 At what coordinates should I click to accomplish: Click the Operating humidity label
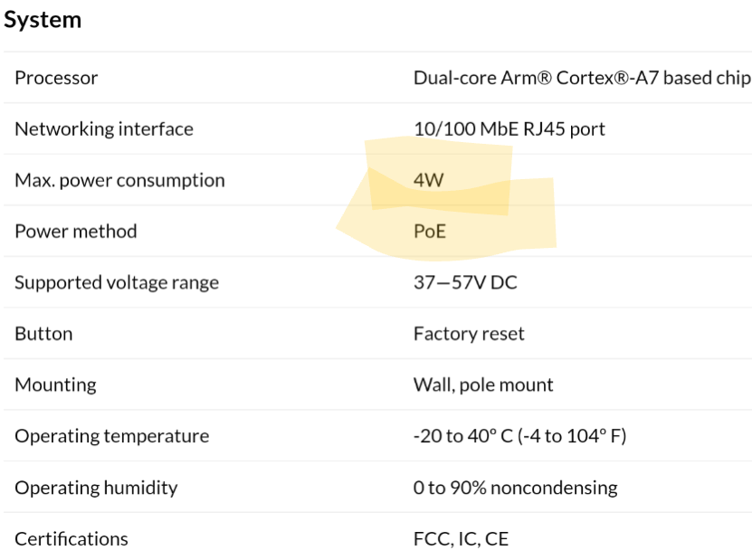[96, 488]
